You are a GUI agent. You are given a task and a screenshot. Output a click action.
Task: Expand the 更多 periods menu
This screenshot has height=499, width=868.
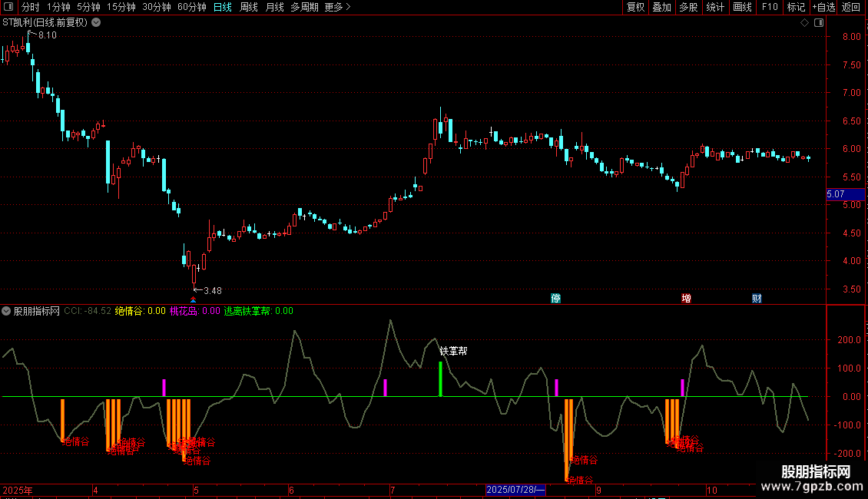click(337, 7)
